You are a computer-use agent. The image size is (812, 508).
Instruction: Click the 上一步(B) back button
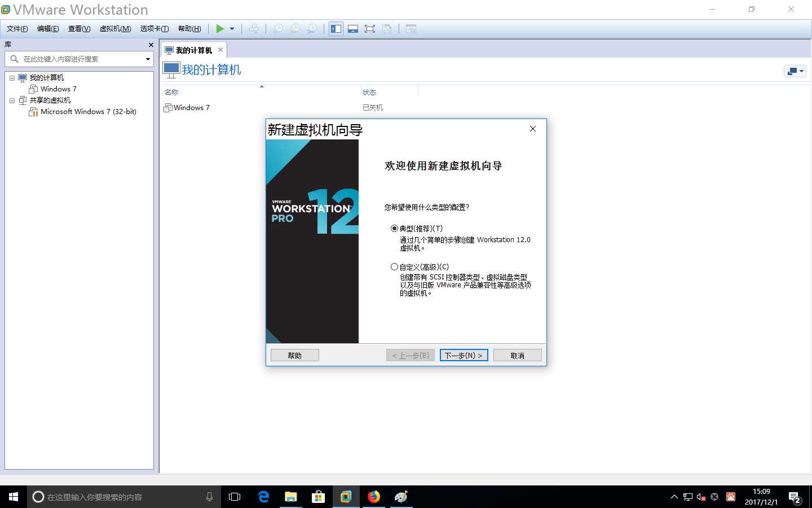coord(410,355)
